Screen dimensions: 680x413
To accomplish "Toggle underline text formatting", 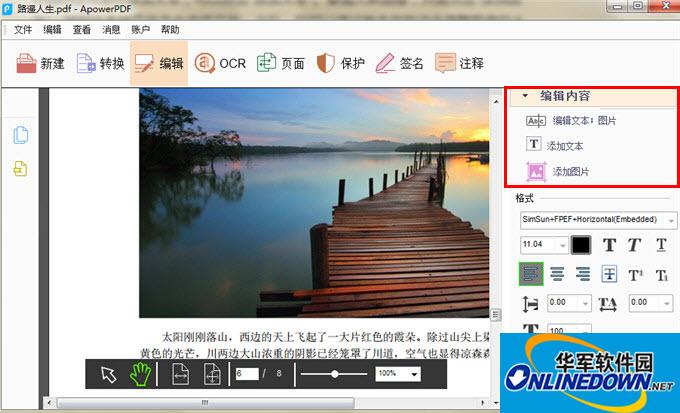I will (661, 245).
